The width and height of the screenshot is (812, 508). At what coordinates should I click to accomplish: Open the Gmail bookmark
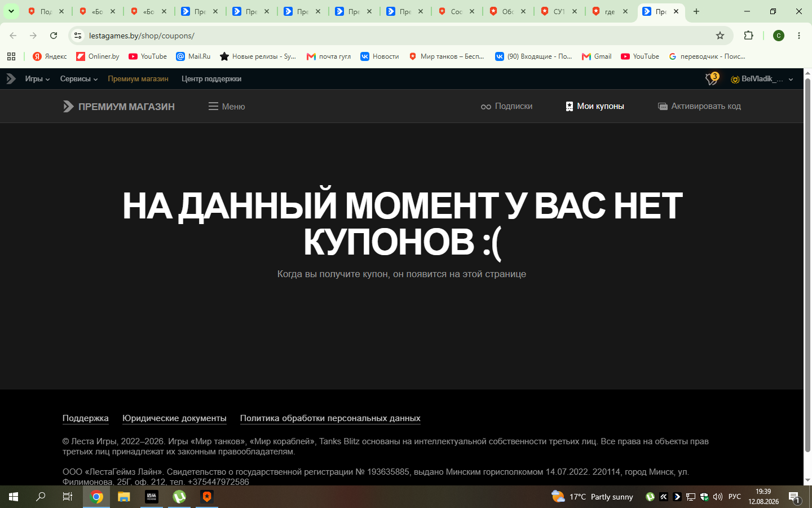[x=597, y=56]
